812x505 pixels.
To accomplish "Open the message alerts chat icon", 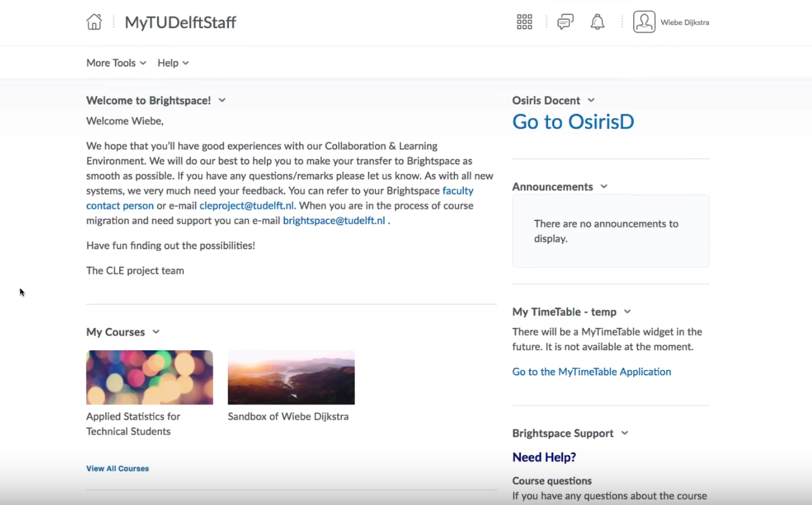I will tap(565, 22).
